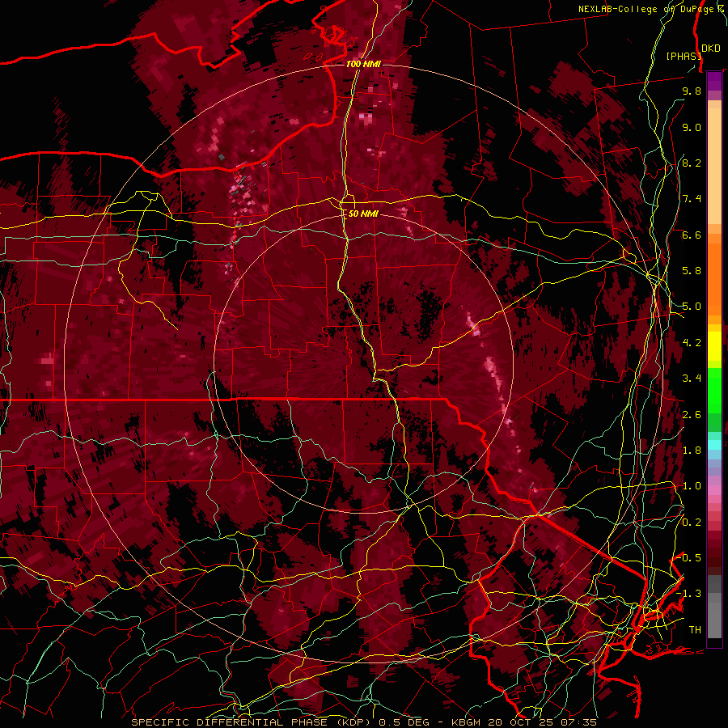Screen dimensions: 728x728
Task: Click the yellow segment of the color bar
Action: pyautogui.click(x=714, y=346)
